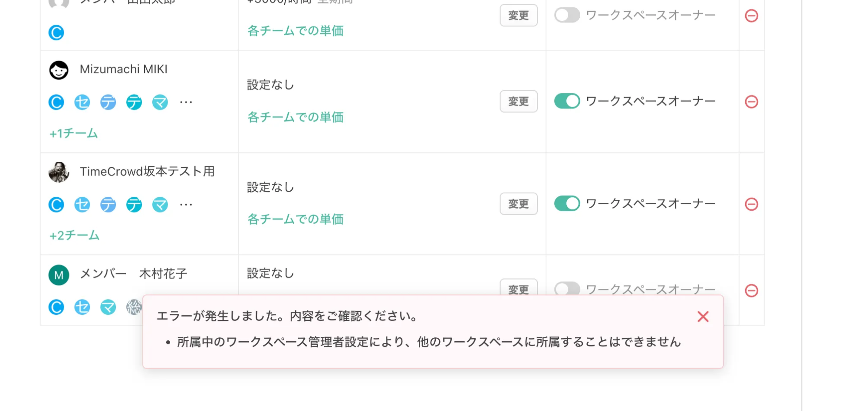
Task: Select the "マ" team icon for TimeCrowd坂本テスト用
Action: pyautogui.click(x=160, y=204)
